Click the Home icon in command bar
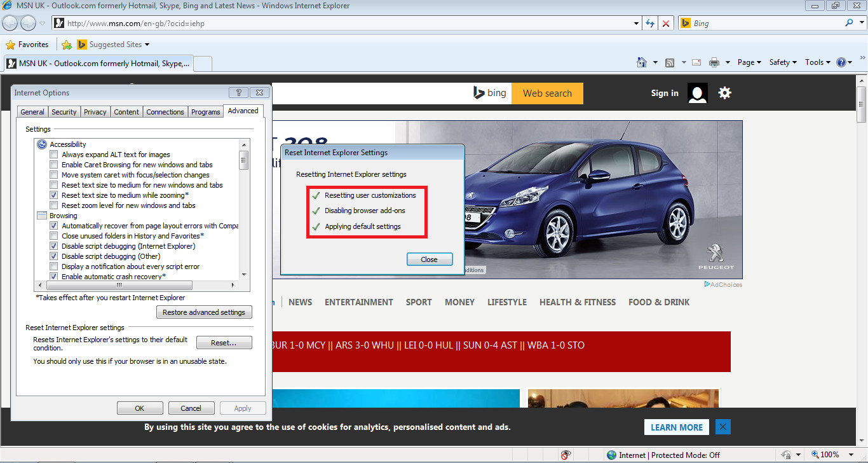 pyautogui.click(x=642, y=62)
